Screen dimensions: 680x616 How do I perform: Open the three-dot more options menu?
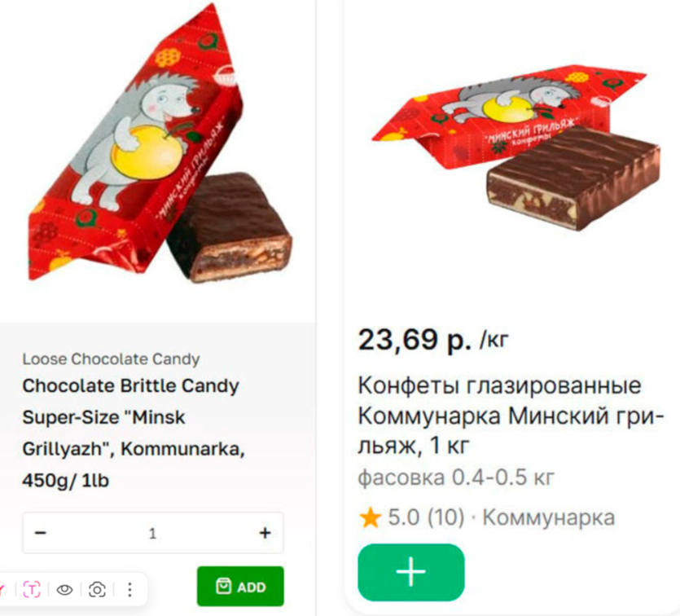point(129,590)
